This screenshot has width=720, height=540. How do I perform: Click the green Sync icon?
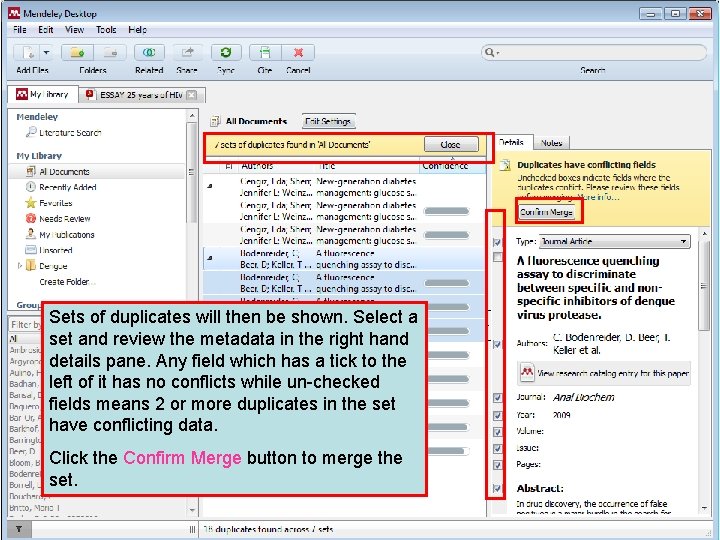pyautogui.click(x=225, y=53)
